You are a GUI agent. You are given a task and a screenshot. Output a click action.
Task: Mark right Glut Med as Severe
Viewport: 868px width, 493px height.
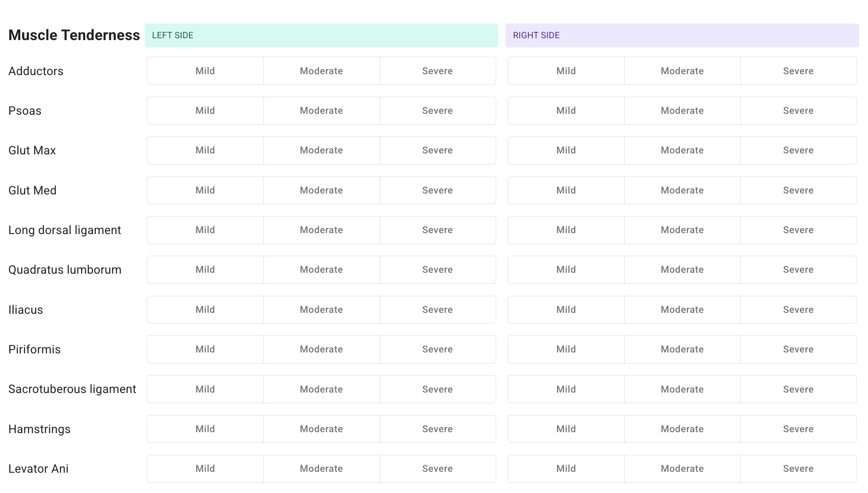tap(798, 190)
